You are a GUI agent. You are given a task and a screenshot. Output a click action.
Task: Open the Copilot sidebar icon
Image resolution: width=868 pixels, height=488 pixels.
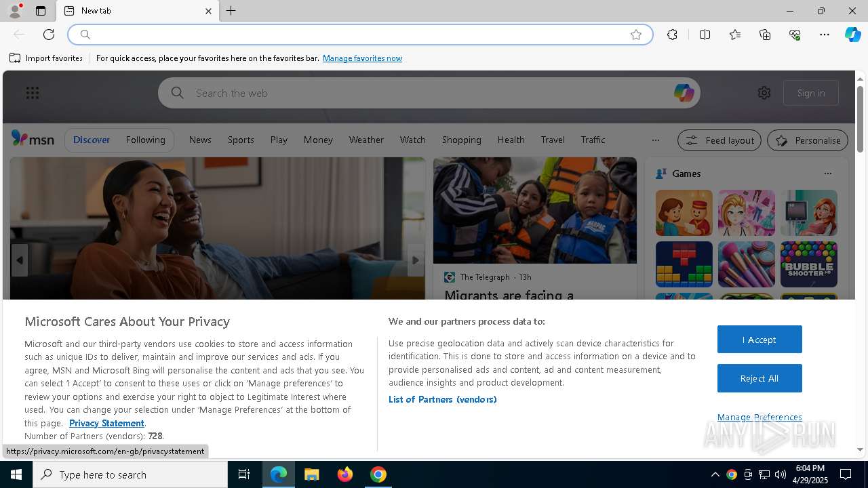852,35
